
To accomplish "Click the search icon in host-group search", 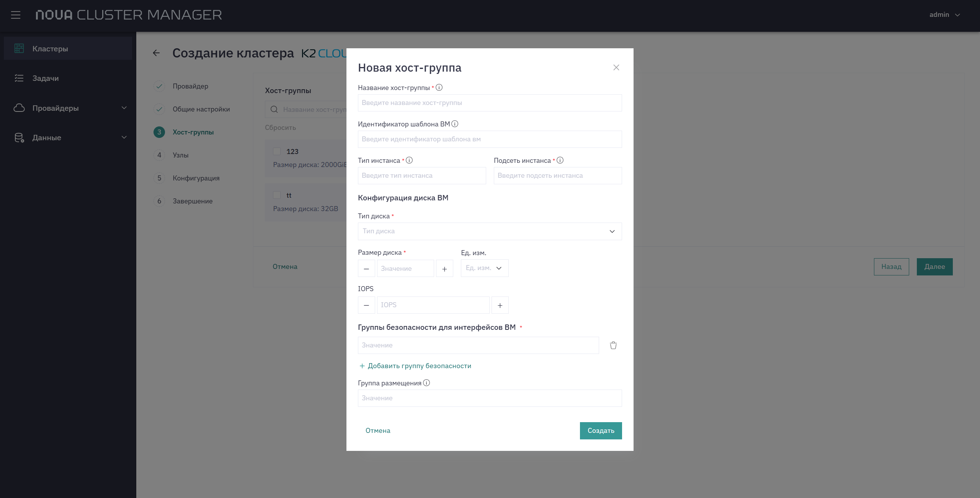I will [274, 110].
